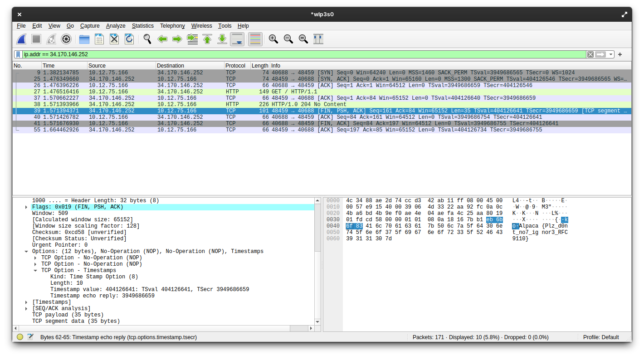Viewport: 644px width, 360px height.
Task: Zoom in on the packet list text
Action: (x=273, y=39)
